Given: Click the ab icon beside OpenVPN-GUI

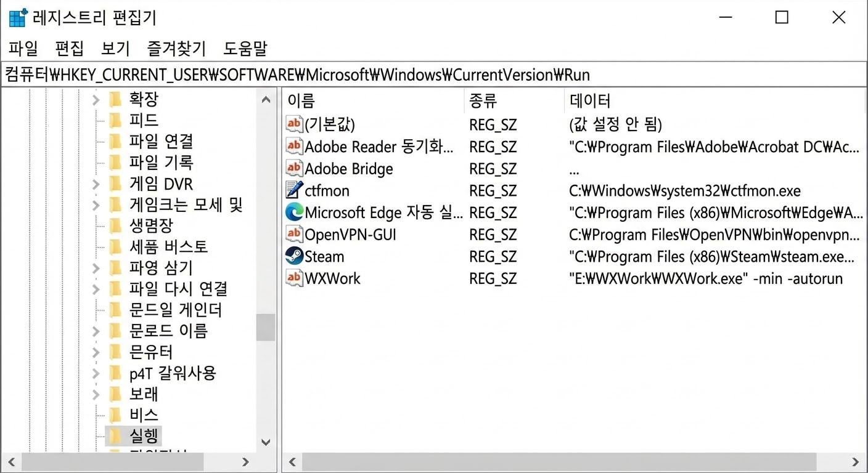Looking at the screenshot, I should pyautogui.click(x=294, y=235).
